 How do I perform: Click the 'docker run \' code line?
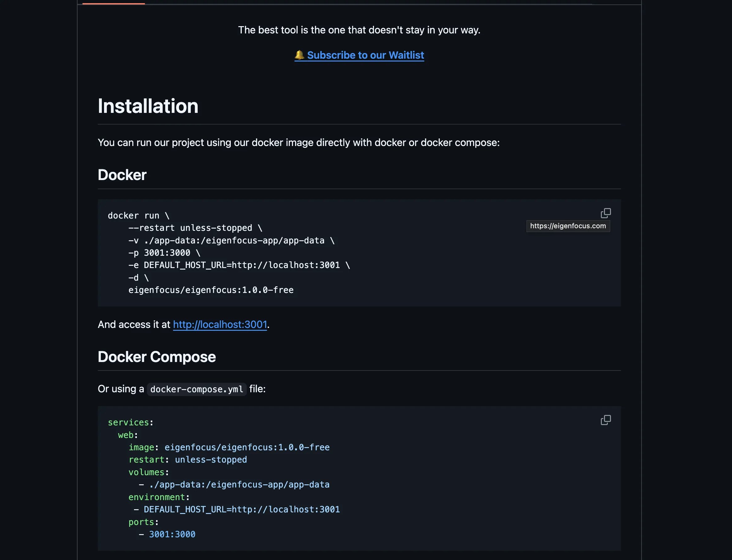pyautogui.click(x=139, y=216)
